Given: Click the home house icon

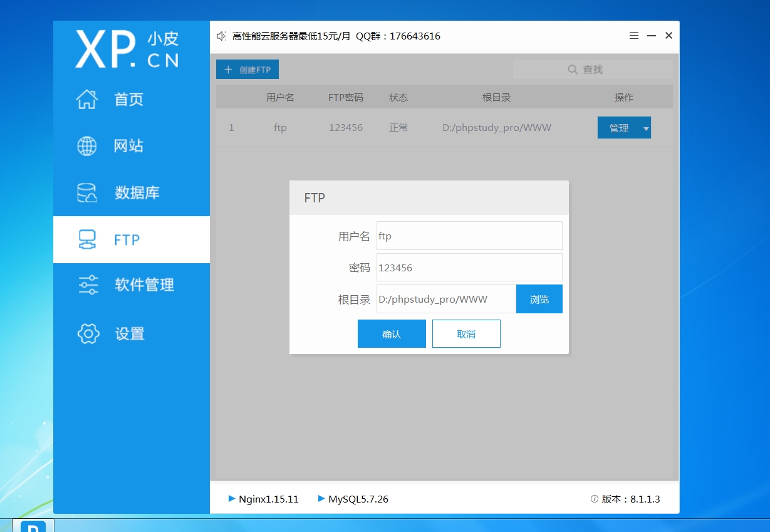Looking at the screenshot, I should pos(87,99).
